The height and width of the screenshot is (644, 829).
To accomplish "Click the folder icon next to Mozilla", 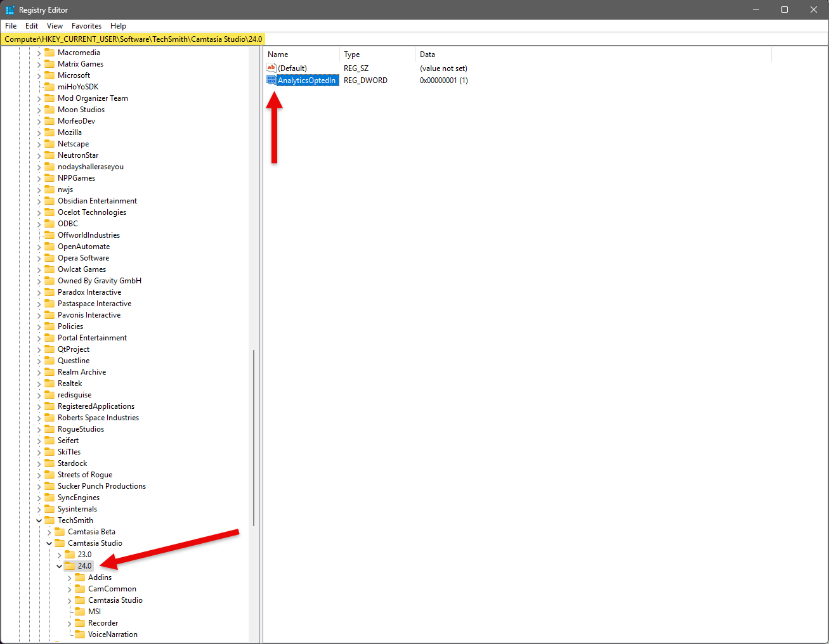I will 49,132.
